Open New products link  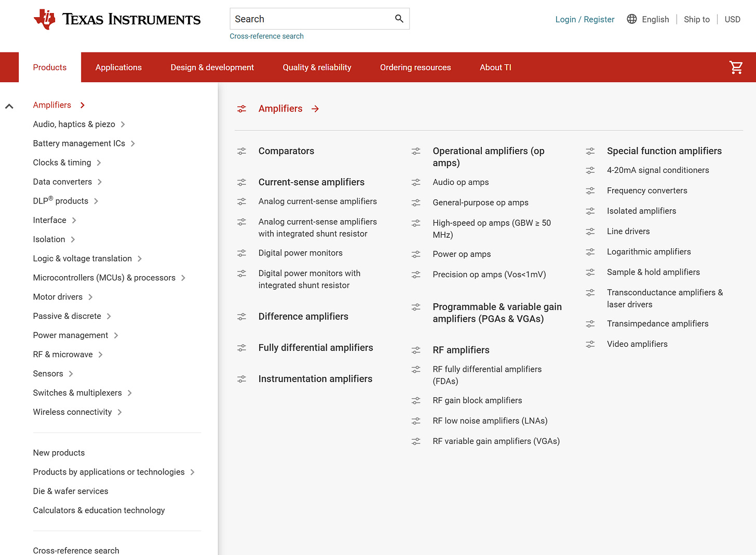tap(59, 453)
